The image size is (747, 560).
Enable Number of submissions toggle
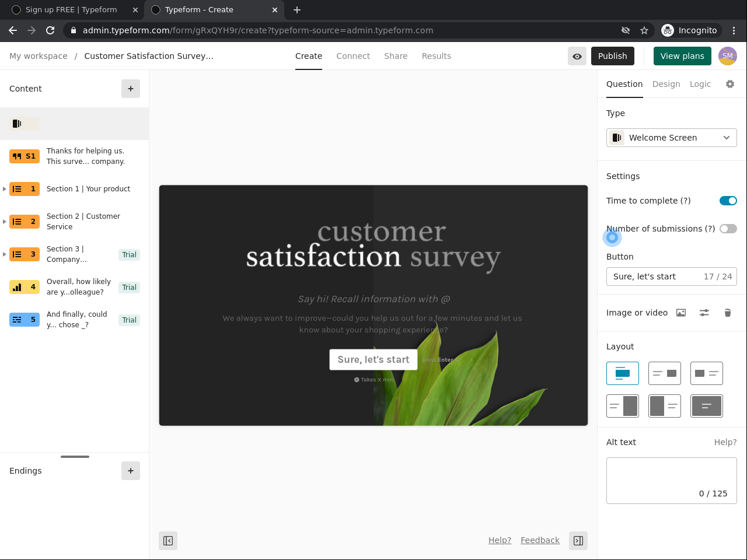click(x=728, y=229)
